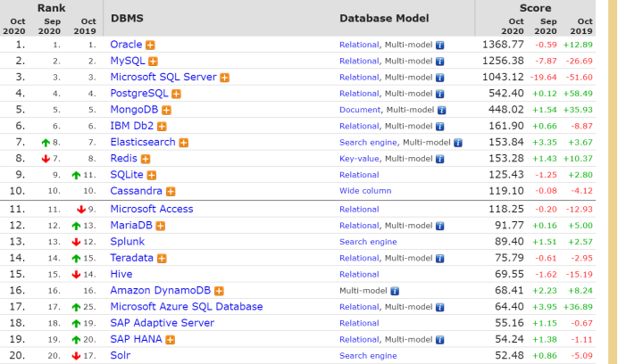Open the Cassandra link
Viewport: 618px width, 364px height.
coord(136,191)
